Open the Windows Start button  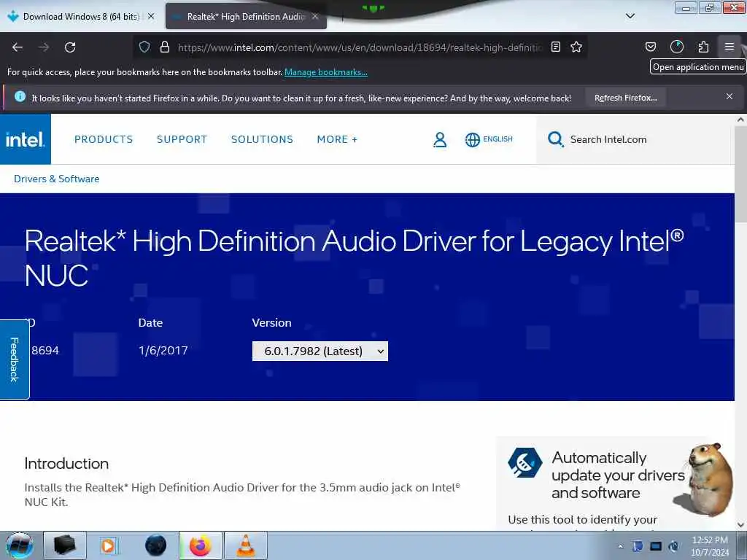coord(20,545)
